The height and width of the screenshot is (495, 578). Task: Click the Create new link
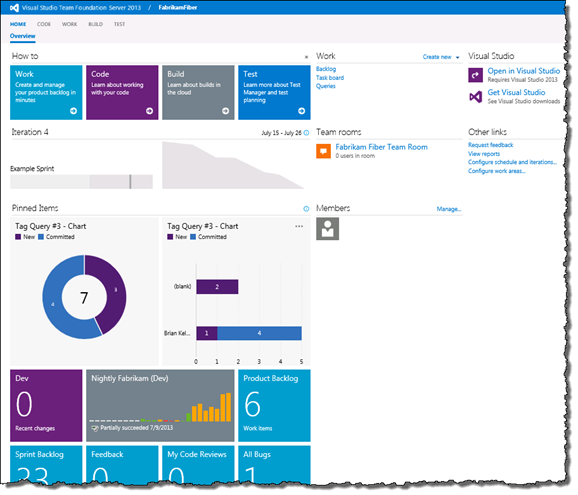[437, 57]
